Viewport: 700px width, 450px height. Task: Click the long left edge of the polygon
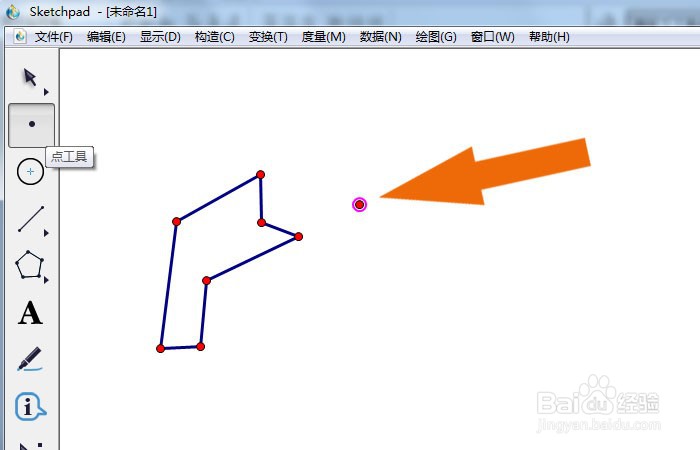[168, 285]
